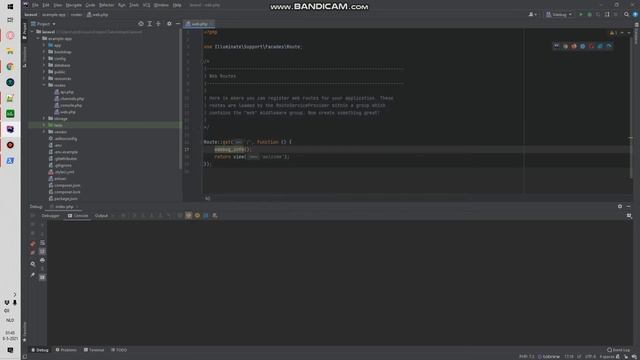Switch to Console tab in Debug panel
Image resolution: width=640 pixels, height=360 pixels.
click(x=78, y=216)
